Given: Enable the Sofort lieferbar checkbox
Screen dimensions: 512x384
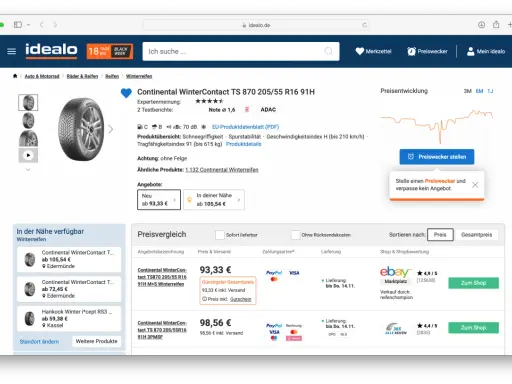Looking at the screenshot, I should point(220,235).
